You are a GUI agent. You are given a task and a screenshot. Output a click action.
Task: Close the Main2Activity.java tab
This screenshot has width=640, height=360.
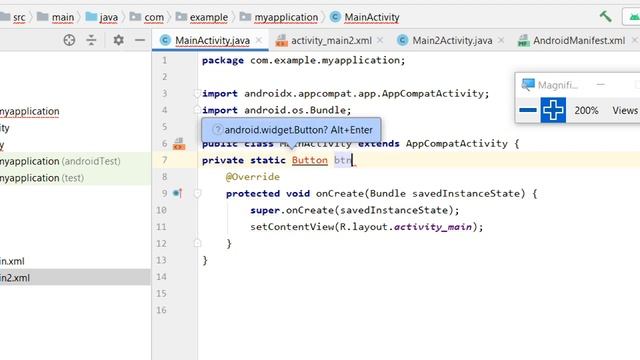point(501,40)
